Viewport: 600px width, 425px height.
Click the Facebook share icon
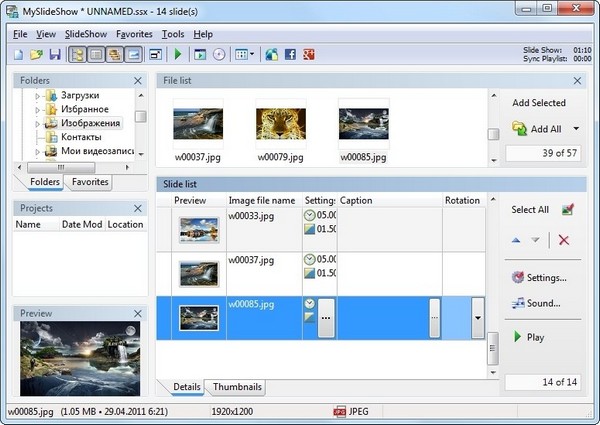pos(293,53)
